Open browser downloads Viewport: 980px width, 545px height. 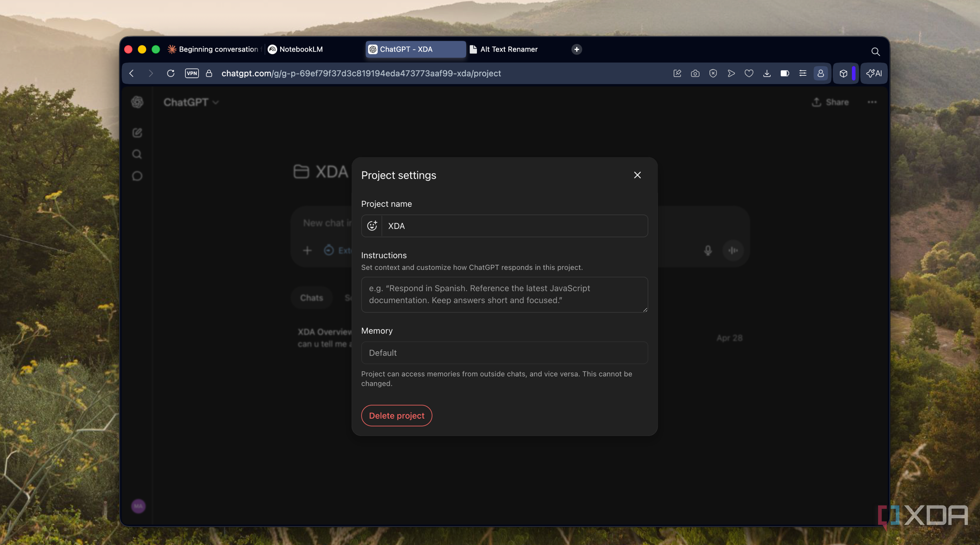(x=767, y=73)
